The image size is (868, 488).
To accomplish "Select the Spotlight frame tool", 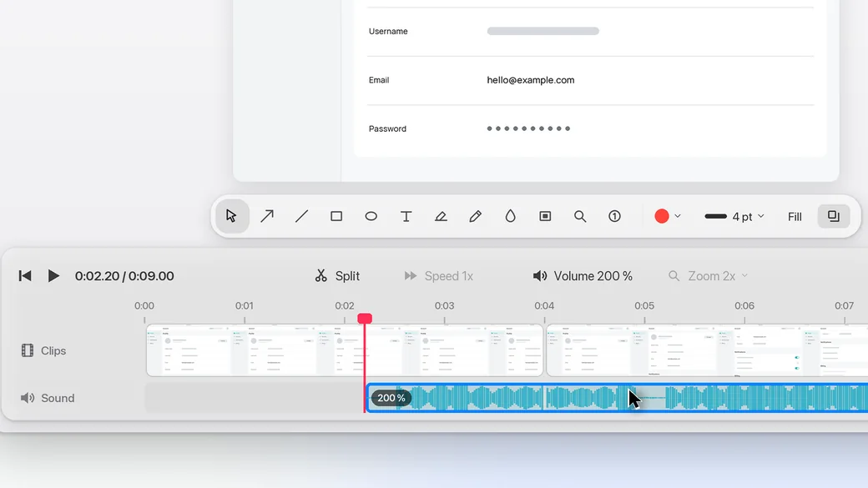I will [x=545, y=216].
